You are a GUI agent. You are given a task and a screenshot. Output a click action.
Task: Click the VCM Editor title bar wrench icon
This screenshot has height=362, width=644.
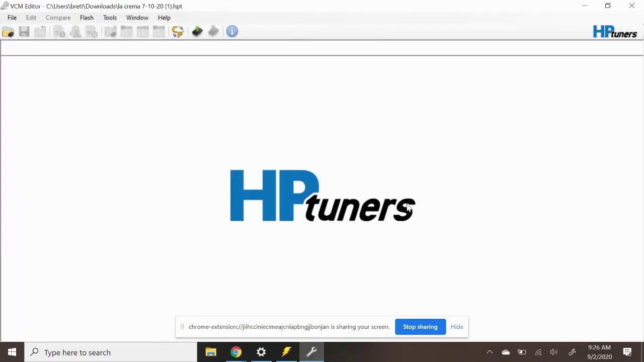(x=5, y=6)
